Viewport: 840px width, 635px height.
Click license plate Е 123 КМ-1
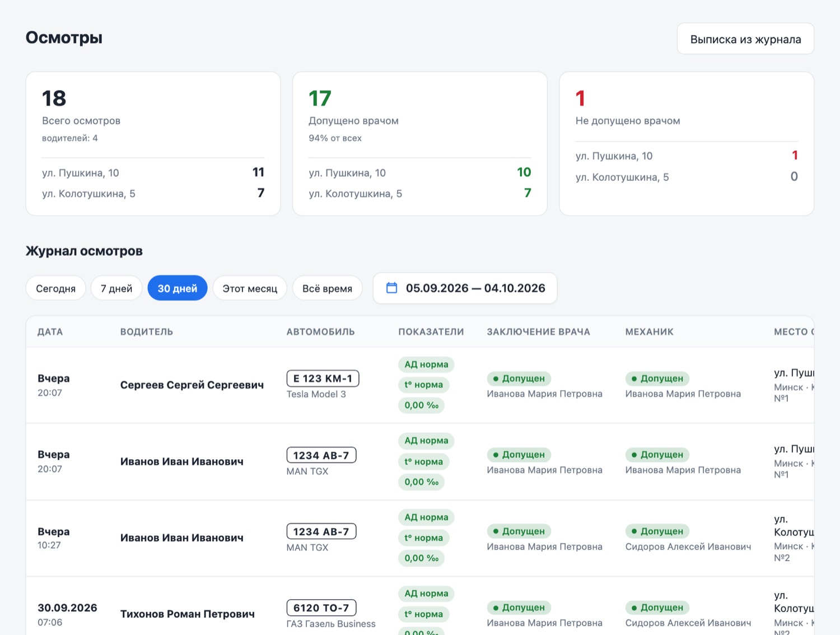coord(323,379)
